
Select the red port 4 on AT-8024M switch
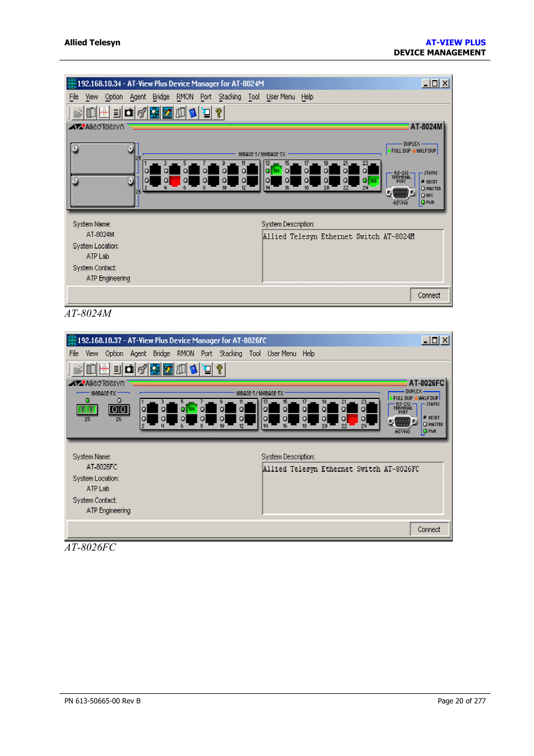pos(175,181)
